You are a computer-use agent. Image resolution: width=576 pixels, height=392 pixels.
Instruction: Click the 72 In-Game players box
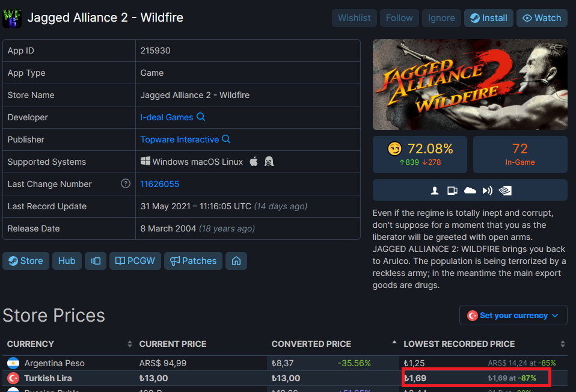point(520,155)
